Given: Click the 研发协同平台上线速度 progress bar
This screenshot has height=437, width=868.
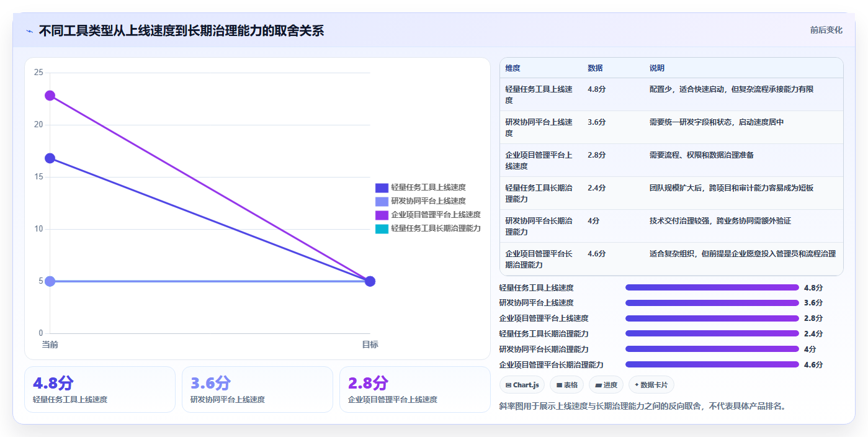Looking at the screenshot, I should pos(712,303).
